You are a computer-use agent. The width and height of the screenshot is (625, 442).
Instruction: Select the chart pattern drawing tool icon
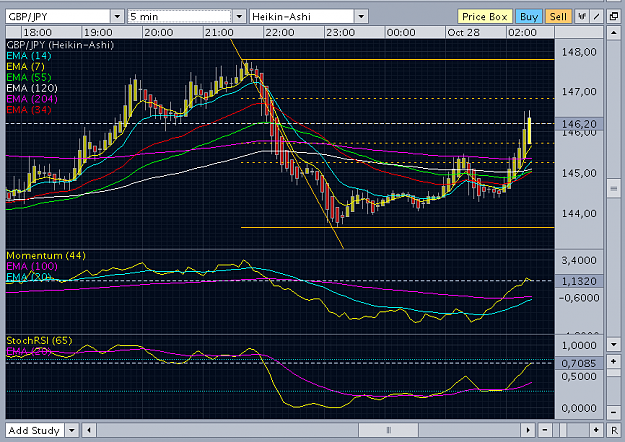(582, 17)
